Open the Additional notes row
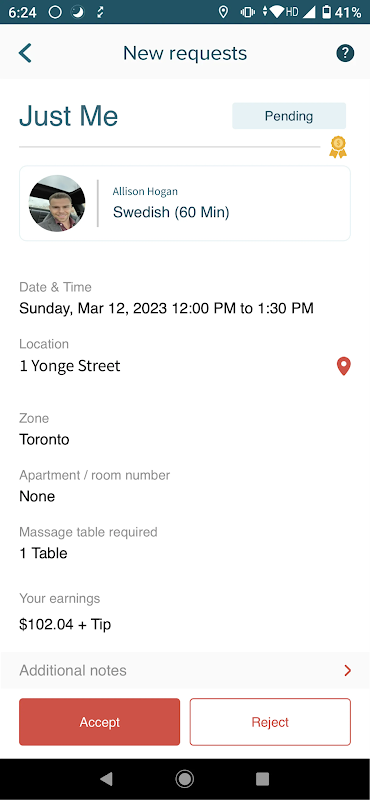Screen dimensions: 370x800 185,670
